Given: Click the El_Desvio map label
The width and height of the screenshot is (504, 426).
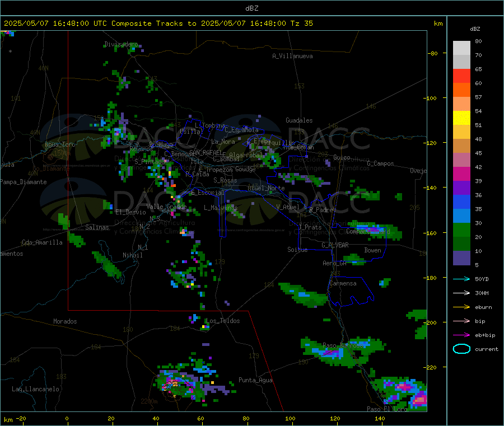Looking at the screenshot, I should coord(131,212).
